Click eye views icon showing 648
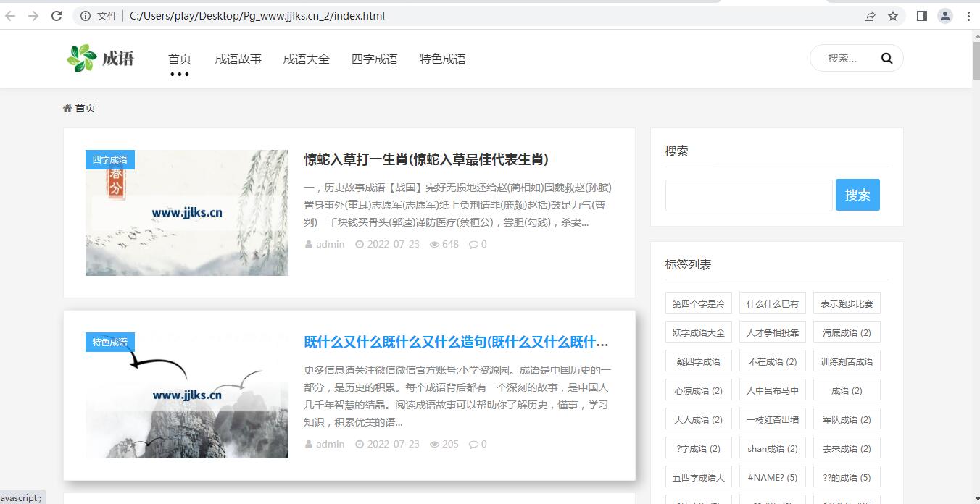Image resolution: width=980 pixels, height=504 pixels. (434, 245)
